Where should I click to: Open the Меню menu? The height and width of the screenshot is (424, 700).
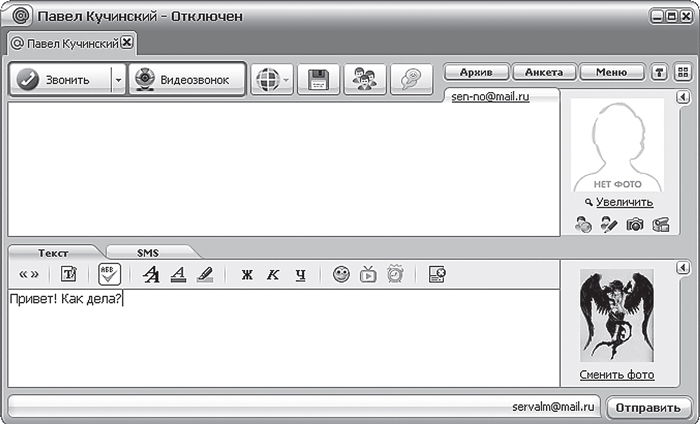611,72
